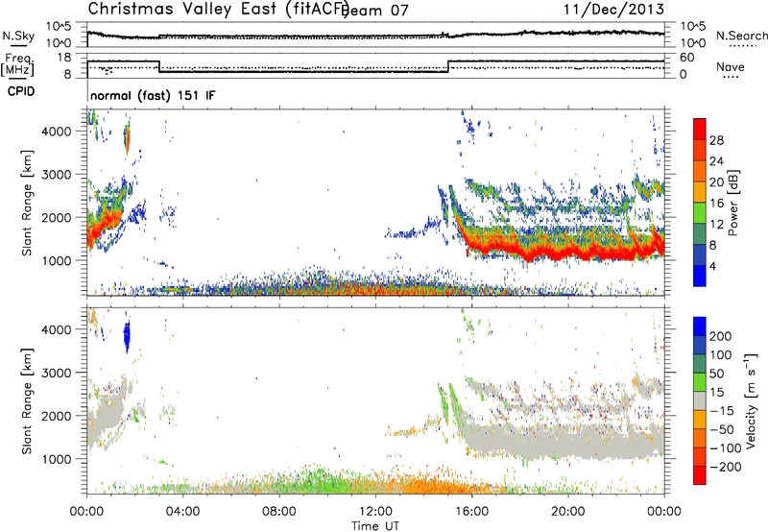This screenshot has width=768, height=532.
Task: Click the '20:00' time axis label
Action: (568, 512)
